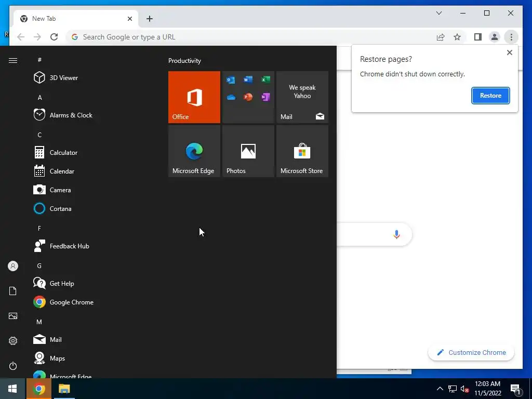Open the Microsoft Store tile
This screenshot has width=532, height=399.
pyautogui.click(x=302, y=151)
